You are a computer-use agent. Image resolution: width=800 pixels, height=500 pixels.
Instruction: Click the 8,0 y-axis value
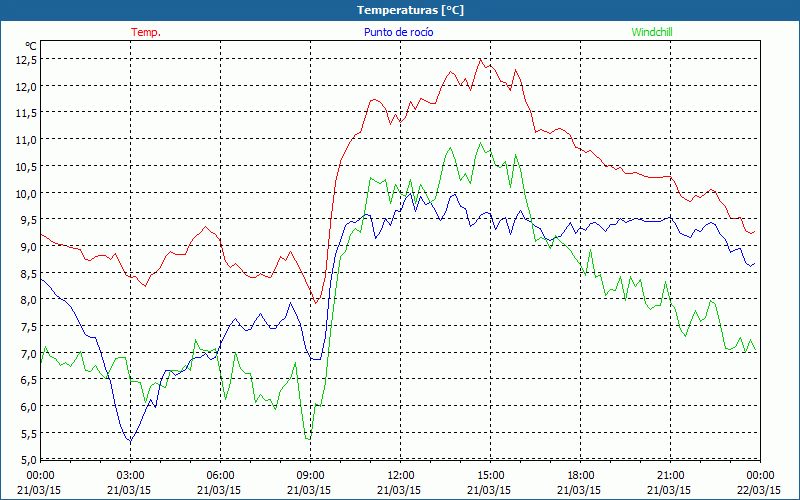pyautogui.click(x=28, y=300)
